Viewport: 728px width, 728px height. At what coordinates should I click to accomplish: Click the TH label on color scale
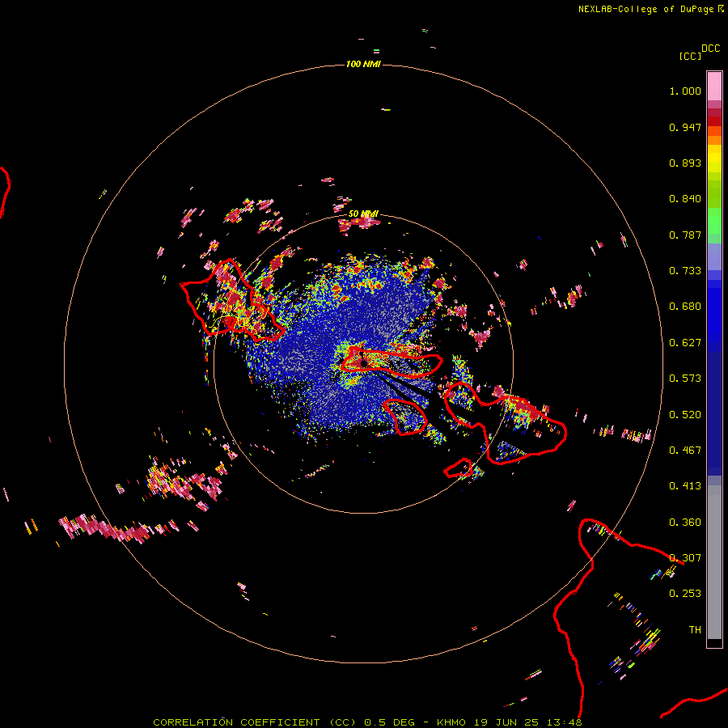[x=695, y=630]
